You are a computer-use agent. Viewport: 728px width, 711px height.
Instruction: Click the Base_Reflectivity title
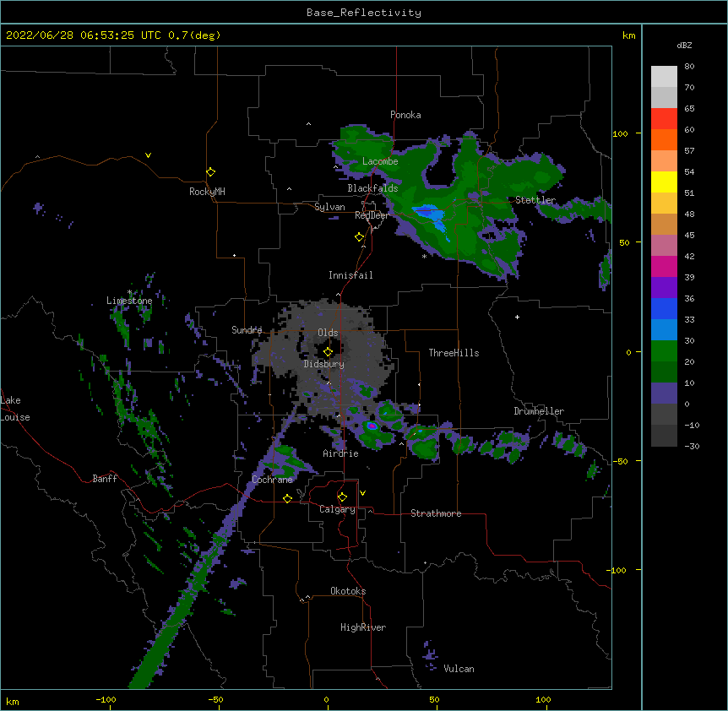point(364,13)
